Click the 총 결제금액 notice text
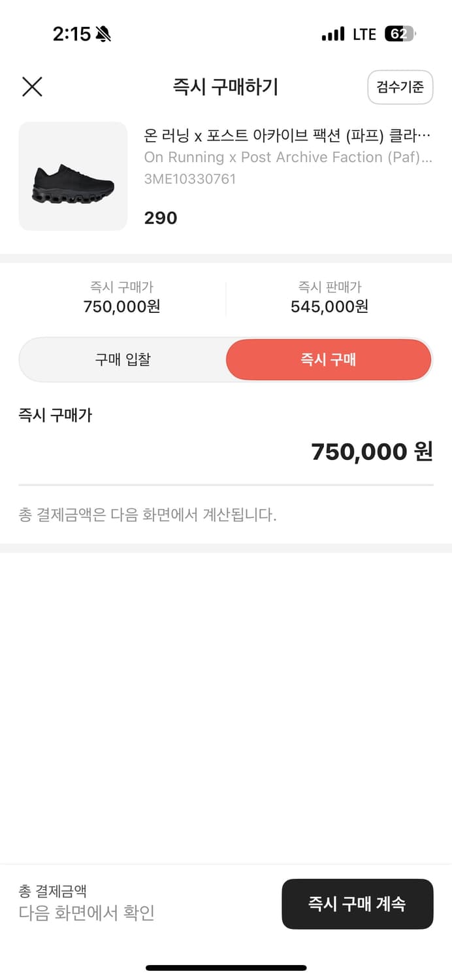Screen dimensions: 452x980 pyautogui.click(x=148, y=514)
